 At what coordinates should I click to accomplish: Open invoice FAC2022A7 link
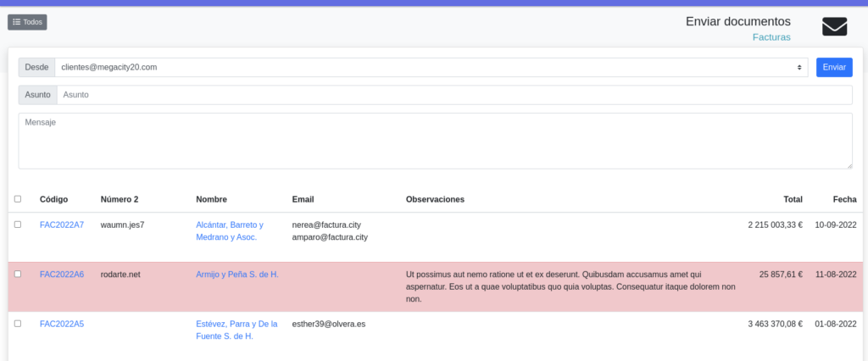(62, 225)
